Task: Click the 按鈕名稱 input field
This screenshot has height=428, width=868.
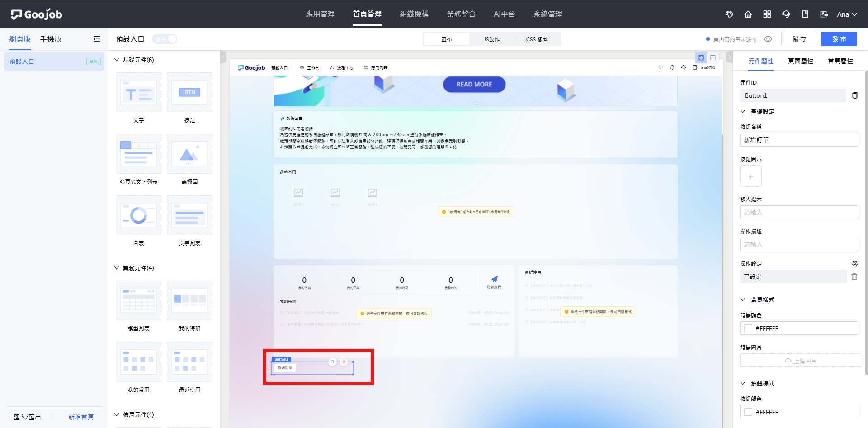Action: 799,140
